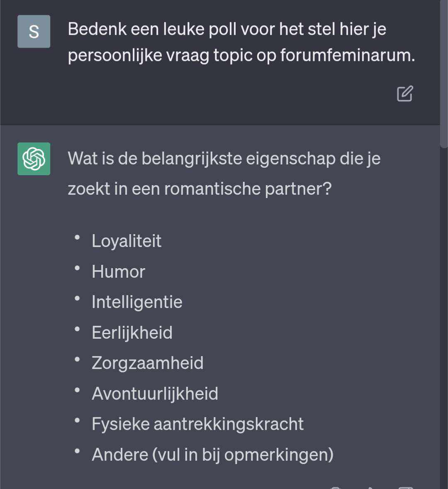Click the edit message pencil icon
This screenshot has height=489, width=448.
405,93
